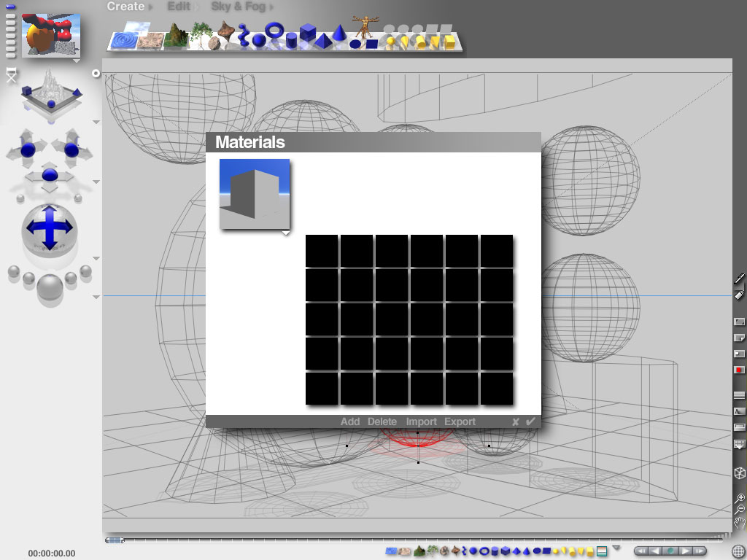Open dropdown under the Materials preview thumbnail
Image resolution: width=747 pixels, height=560 pixels.
pyautogui.click(x=285, y=233)
